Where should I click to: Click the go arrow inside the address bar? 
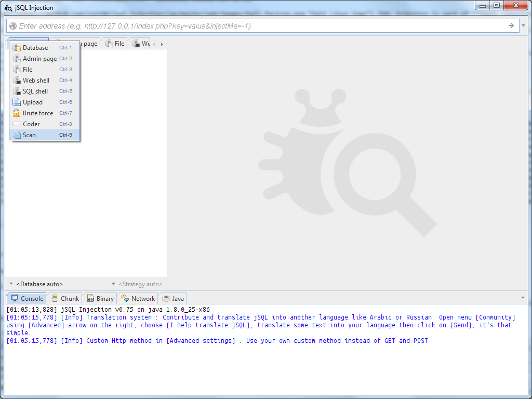pos(510,25)
